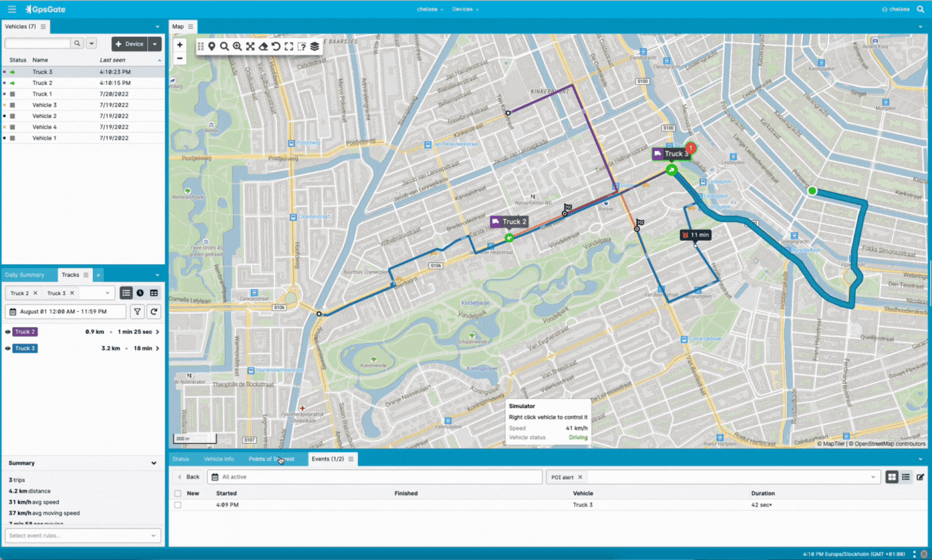Tick the select-all checkbox in Events header
Viewport: 932px width, 560px height.
(x=178, y=494)
